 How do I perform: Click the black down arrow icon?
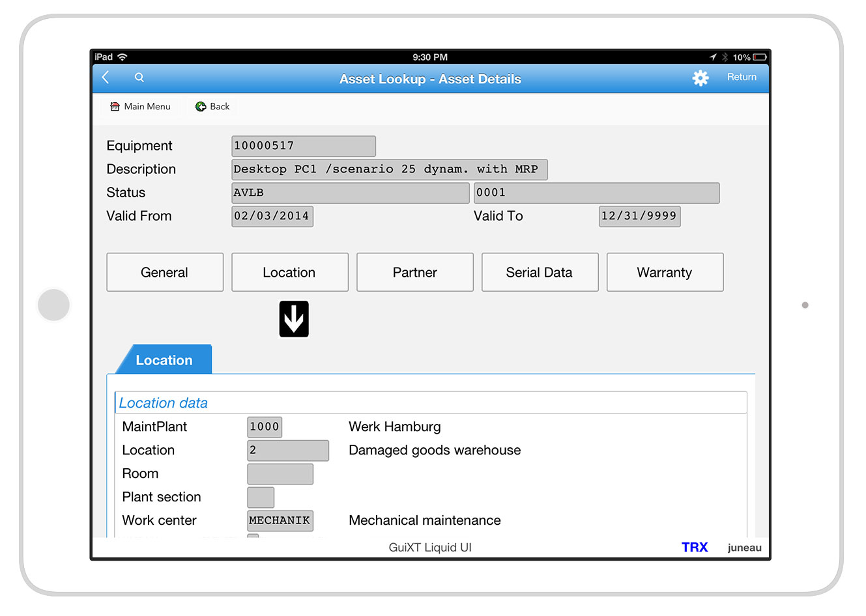click(294, 319)
